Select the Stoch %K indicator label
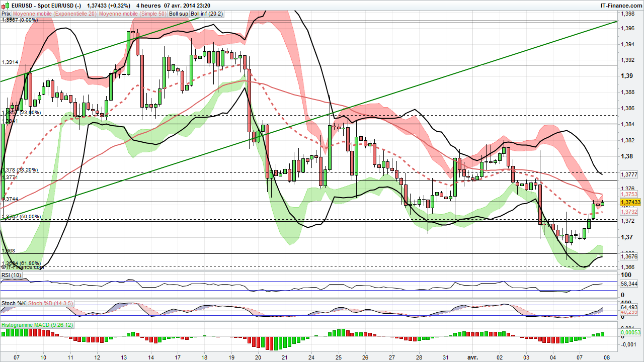Viewport: 644px width, 362px height. coord(13,303)
